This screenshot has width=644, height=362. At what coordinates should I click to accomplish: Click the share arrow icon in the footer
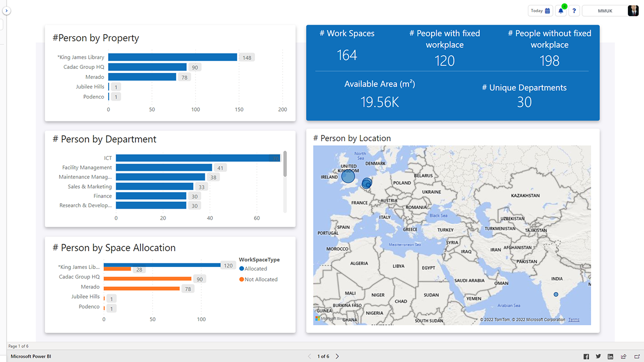(x=622, y=356)
